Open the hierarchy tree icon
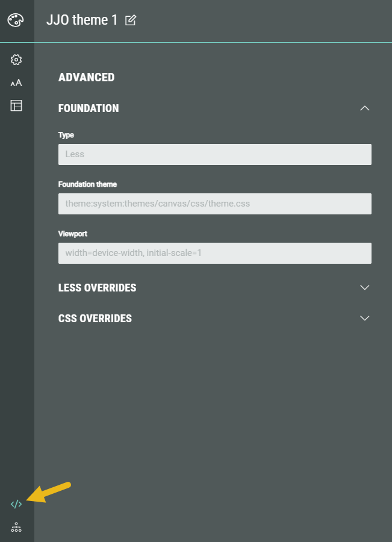392x542 pixels. click(16, 528)
